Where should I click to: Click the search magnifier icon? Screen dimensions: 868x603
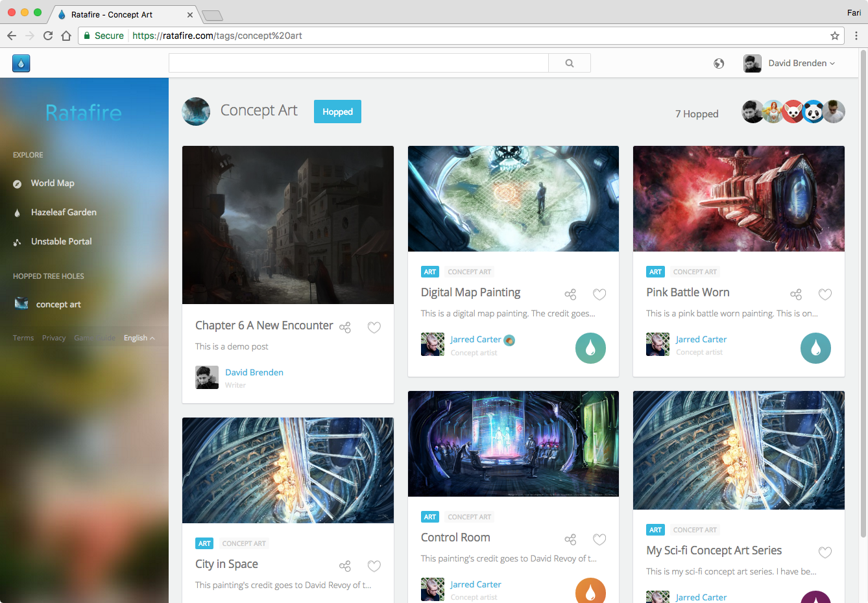point(569,63)
